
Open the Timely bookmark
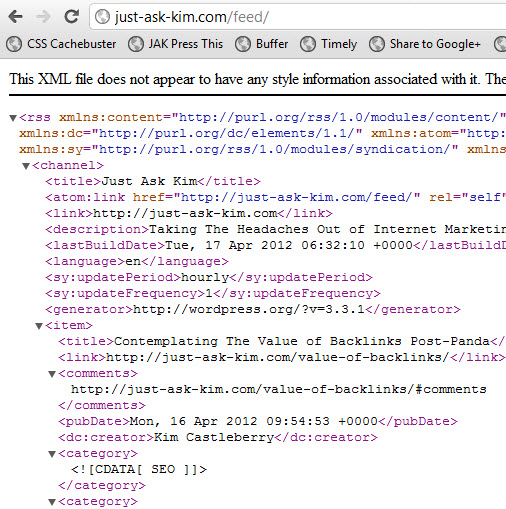click(x=329, y=44)
